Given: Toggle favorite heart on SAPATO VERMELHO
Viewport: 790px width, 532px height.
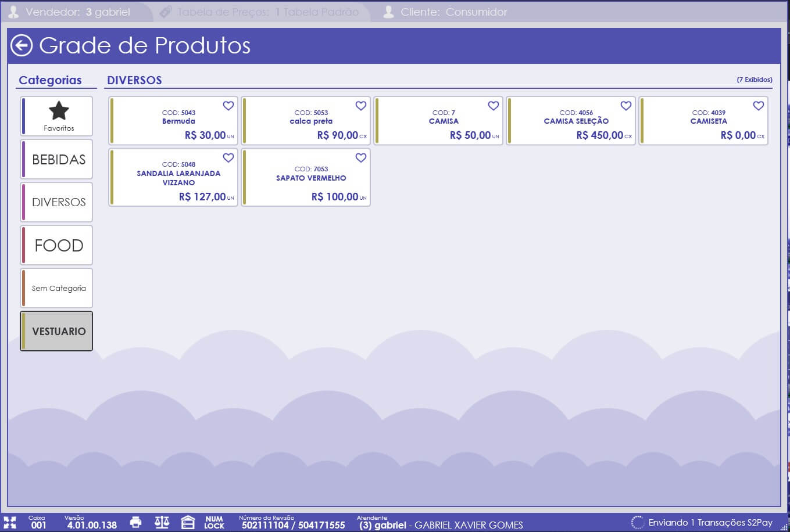Looking at the screenshot, I should (361, 157).
